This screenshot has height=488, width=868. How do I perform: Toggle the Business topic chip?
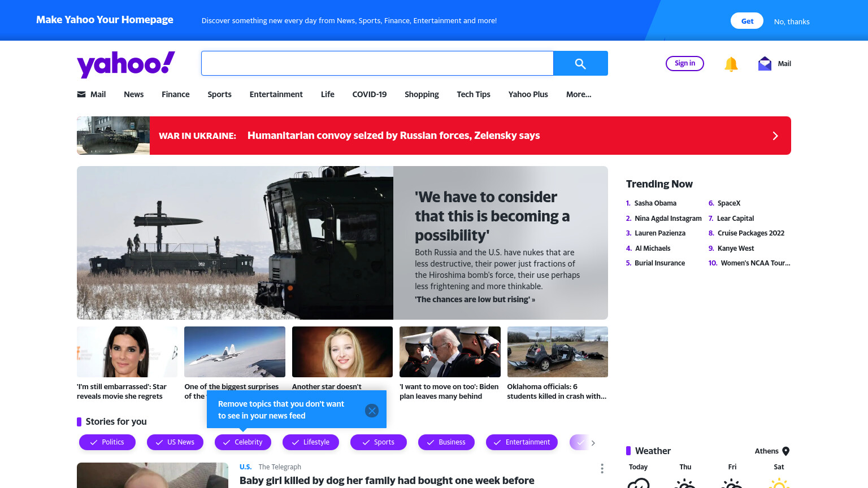tap(446, 442)
